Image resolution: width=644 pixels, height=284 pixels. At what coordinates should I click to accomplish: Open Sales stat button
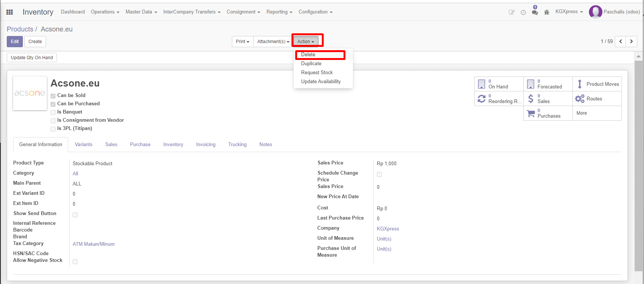(x=548, y=99)
